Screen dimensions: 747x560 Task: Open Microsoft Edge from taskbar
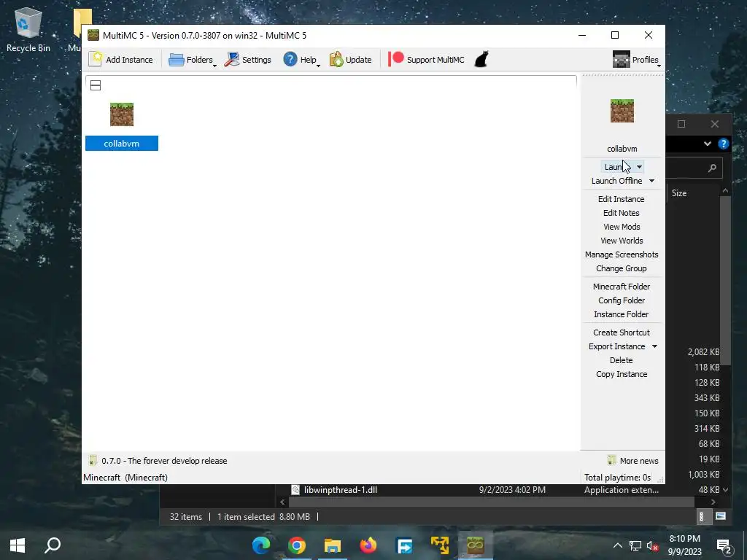(x=261, y=545)
